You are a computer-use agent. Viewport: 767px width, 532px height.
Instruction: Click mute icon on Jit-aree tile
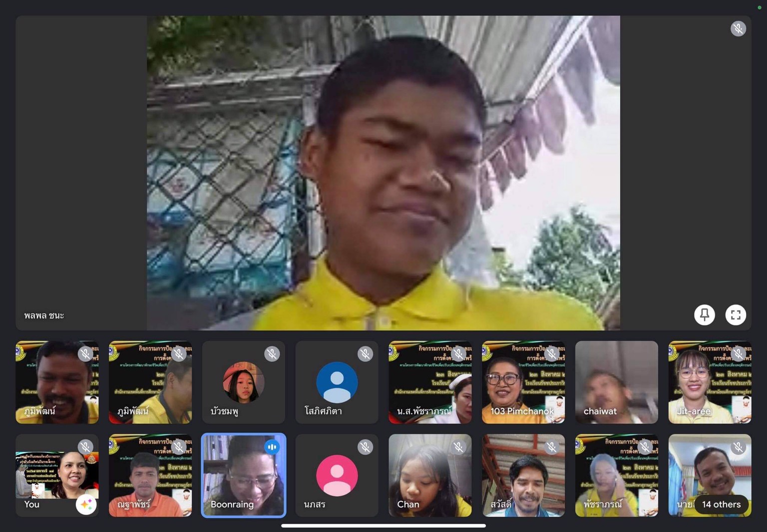[738, 354]
